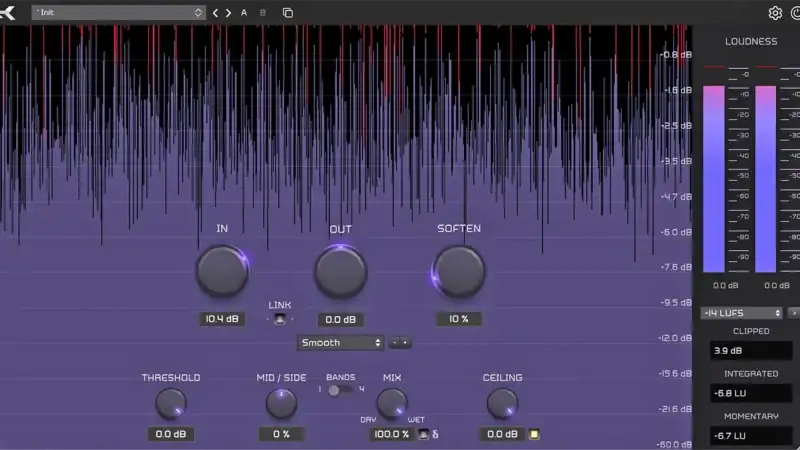Click the copy A to B icon
This screenshot has width=800, height=450.
pos(288,13)
